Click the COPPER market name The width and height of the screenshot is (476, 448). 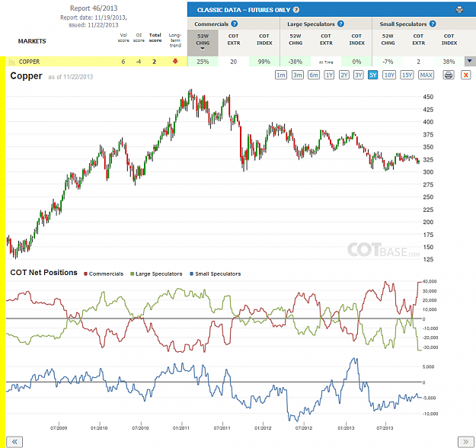[x=29, y=62]
